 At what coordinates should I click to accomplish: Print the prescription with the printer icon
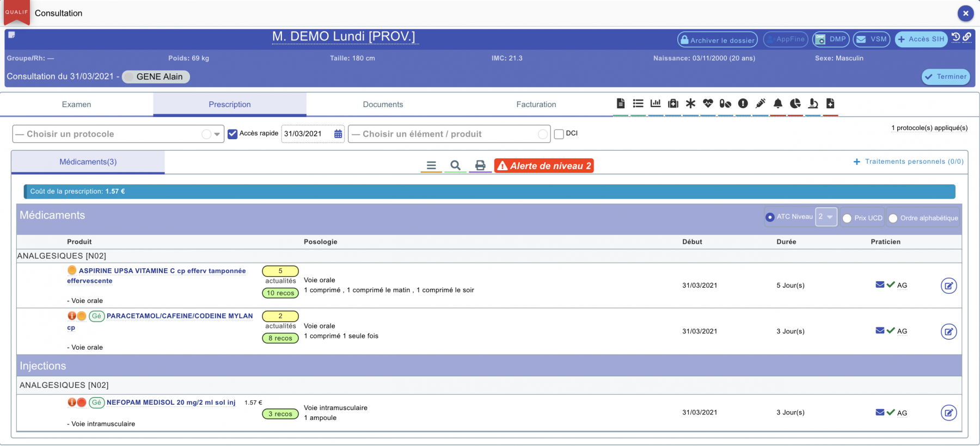(480, 165)
